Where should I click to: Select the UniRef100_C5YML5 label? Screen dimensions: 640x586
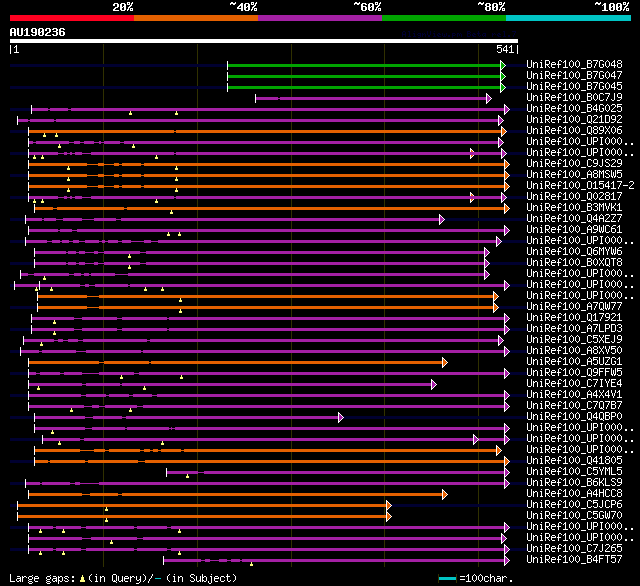(574, 471)
